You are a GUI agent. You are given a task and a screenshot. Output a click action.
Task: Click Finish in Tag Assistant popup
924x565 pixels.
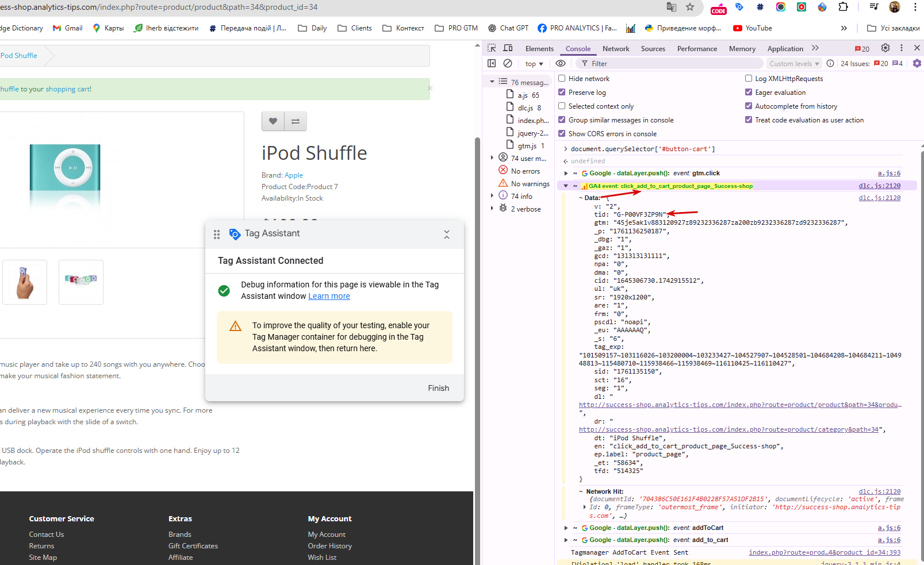439,389
